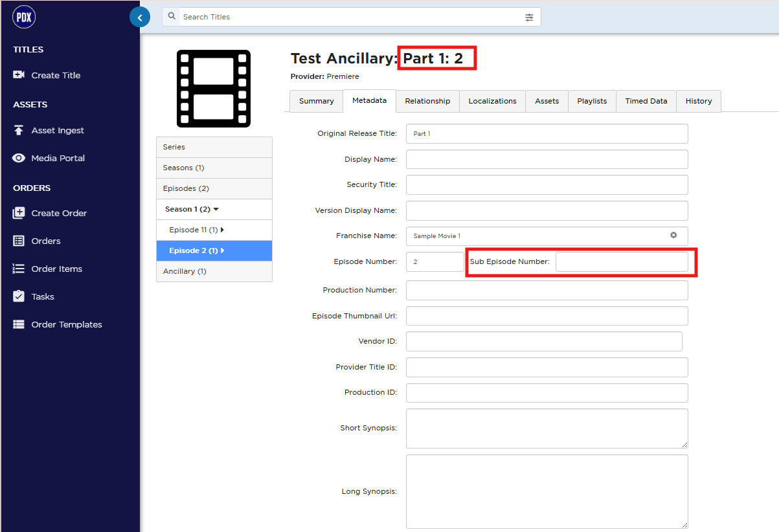Viewport: 779px width, 532px height.
Task: Open the Timed Data tab
Action: 646,101
